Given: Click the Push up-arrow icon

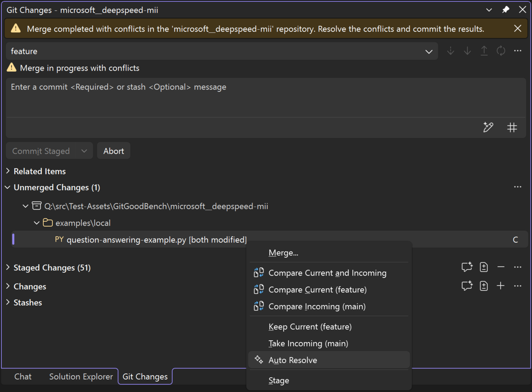Looking at the screenshot, I should (484, 51).
